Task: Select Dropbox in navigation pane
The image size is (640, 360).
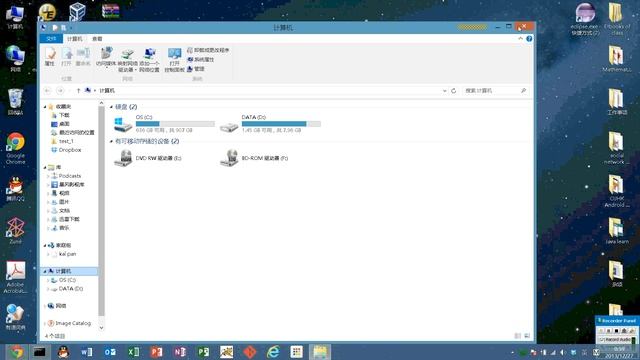Action: [x=66, y=150]
